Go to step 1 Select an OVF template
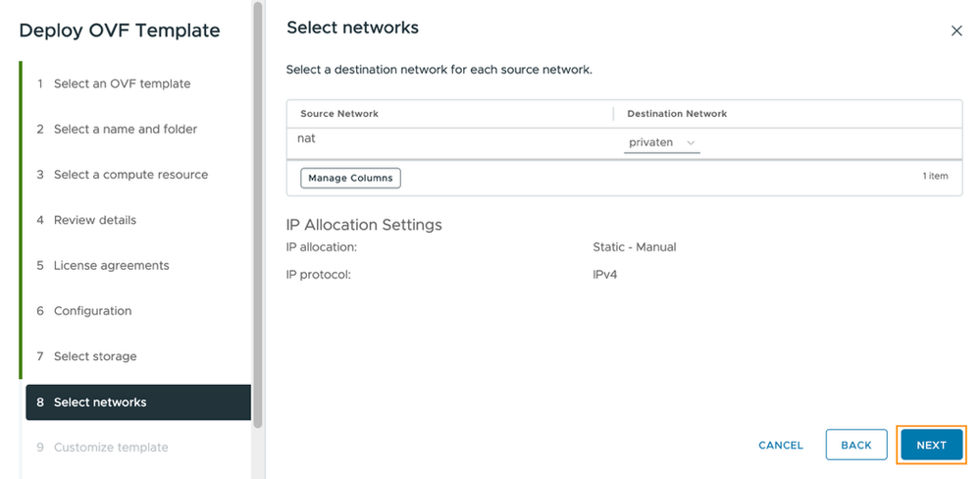 [122, 83]
